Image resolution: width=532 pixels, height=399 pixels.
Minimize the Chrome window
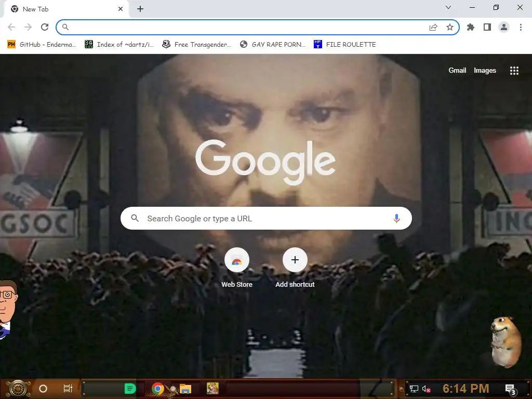click(x=472, y=7)
